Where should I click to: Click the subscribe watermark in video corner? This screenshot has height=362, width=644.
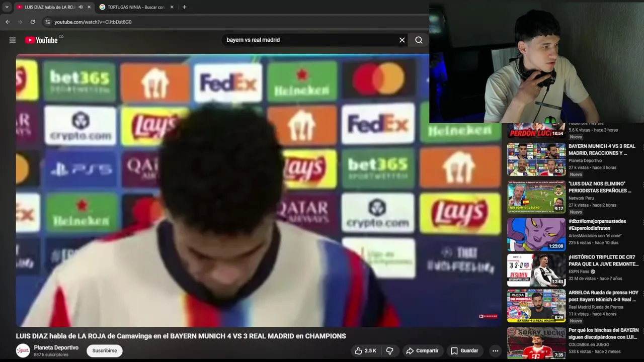pyautogui.click(x=488, y=316)
